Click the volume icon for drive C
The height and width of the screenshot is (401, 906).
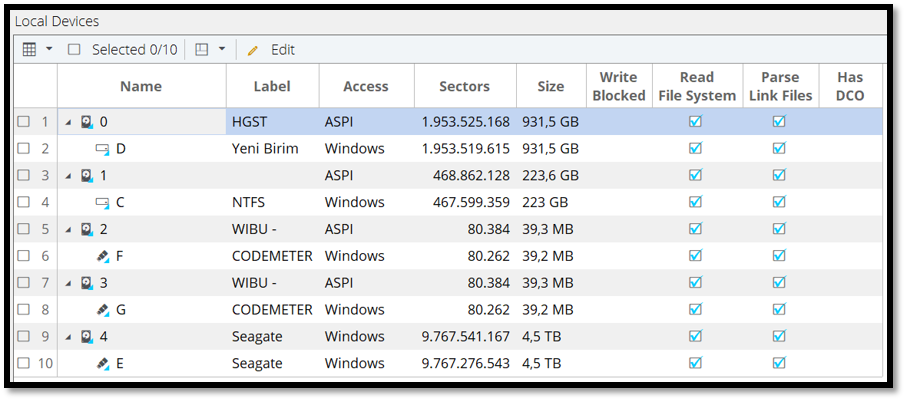point(102,203)
